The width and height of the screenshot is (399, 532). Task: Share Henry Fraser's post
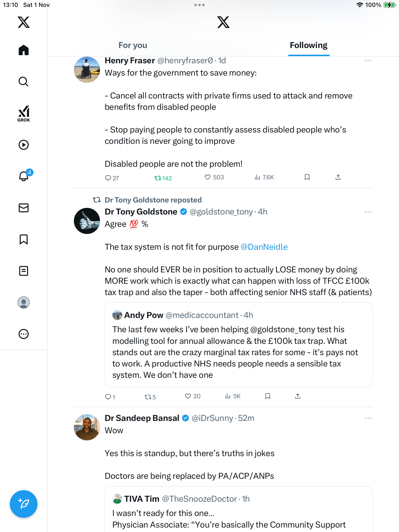[x=338, y=177]
